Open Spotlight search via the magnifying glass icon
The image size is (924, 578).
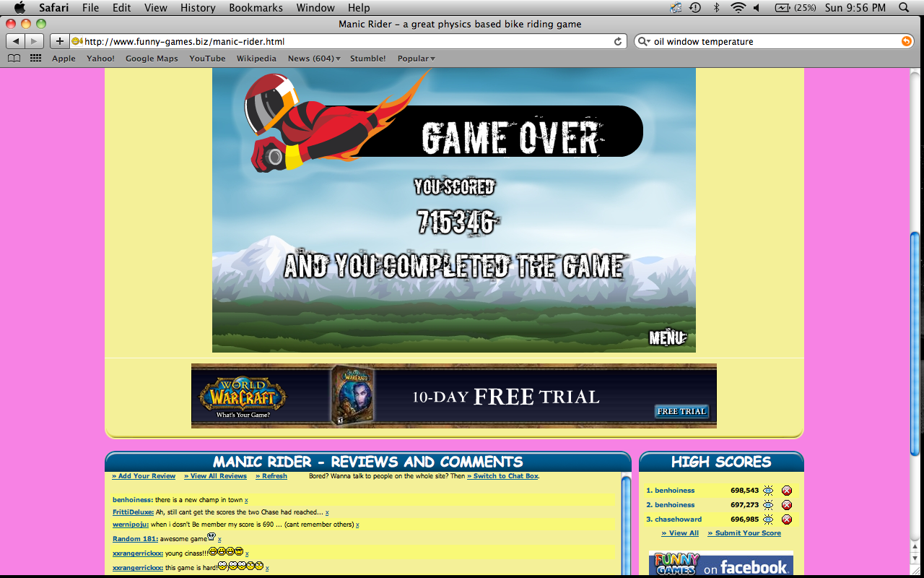pos(903,8)
